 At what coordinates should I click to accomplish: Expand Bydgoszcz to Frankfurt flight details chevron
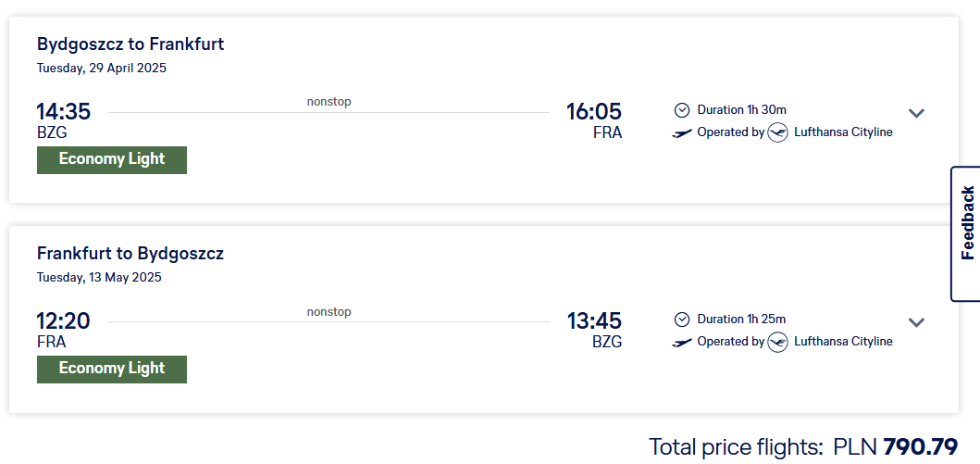coord(915,113)
